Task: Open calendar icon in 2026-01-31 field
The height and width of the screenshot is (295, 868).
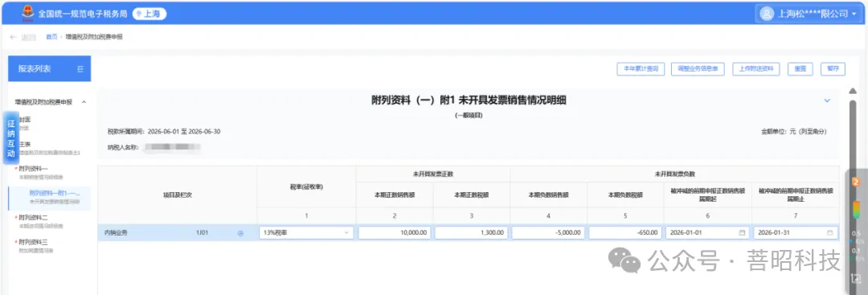Action: 829,233
